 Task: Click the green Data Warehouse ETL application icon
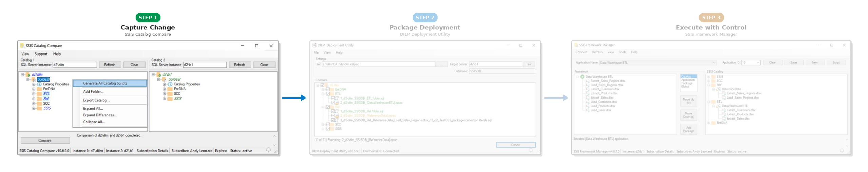coord(582,77)
